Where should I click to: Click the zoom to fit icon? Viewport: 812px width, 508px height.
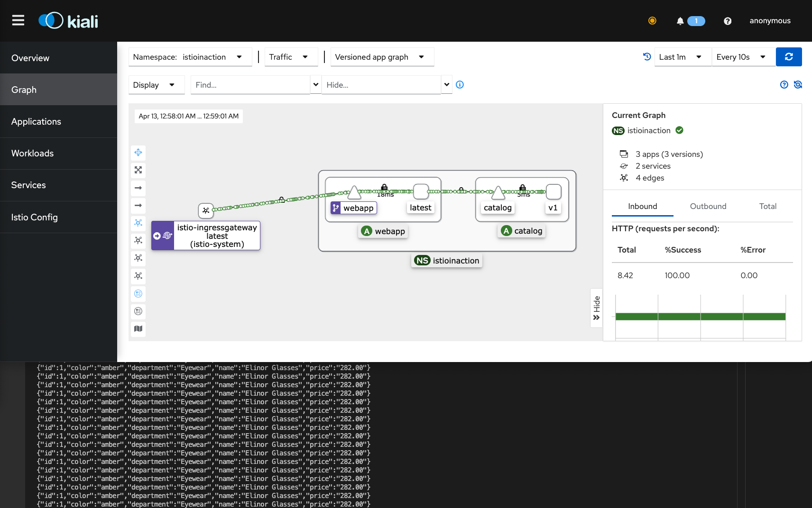[138, 170]
